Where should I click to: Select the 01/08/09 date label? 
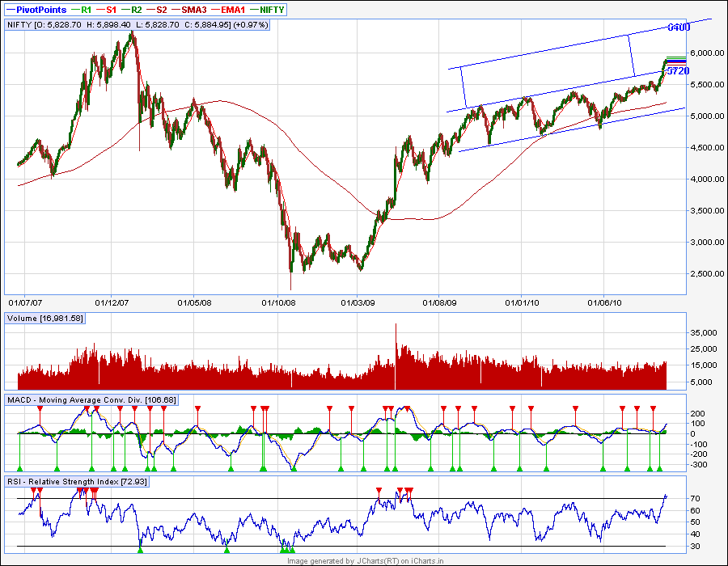(x=440, y=303)
